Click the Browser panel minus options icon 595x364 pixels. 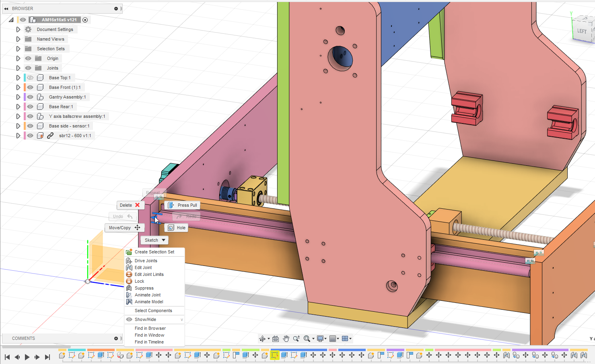click(x=116, y=8)
